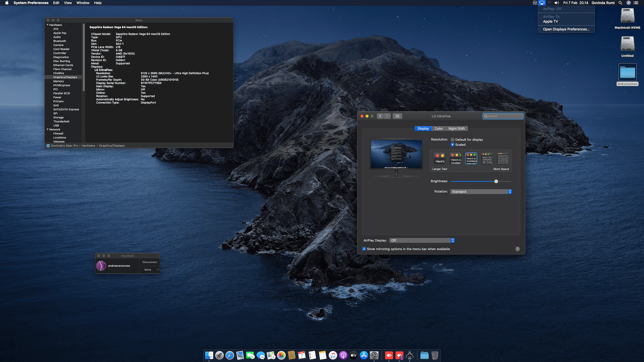
Task: Click the help question mark button
Action: tap(517, 249)
